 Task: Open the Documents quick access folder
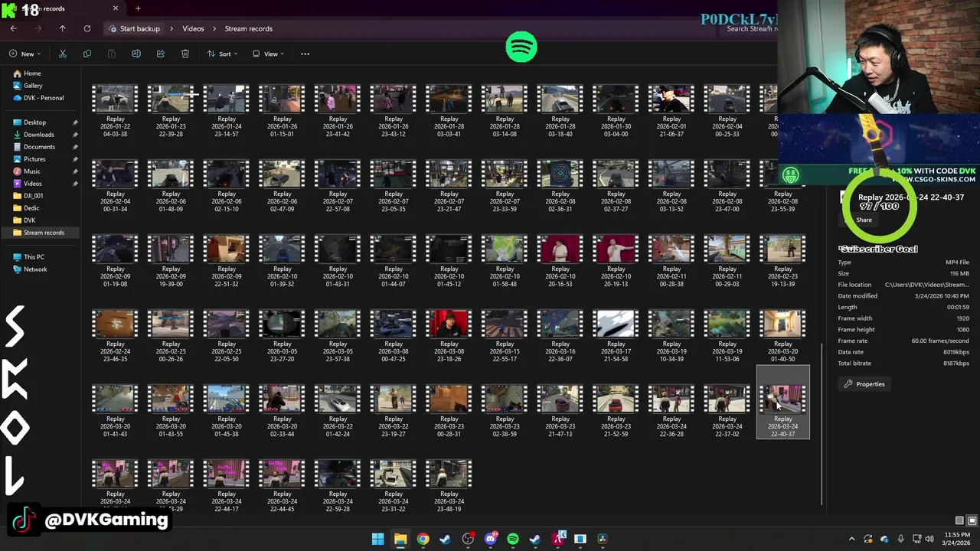[39, 147]
